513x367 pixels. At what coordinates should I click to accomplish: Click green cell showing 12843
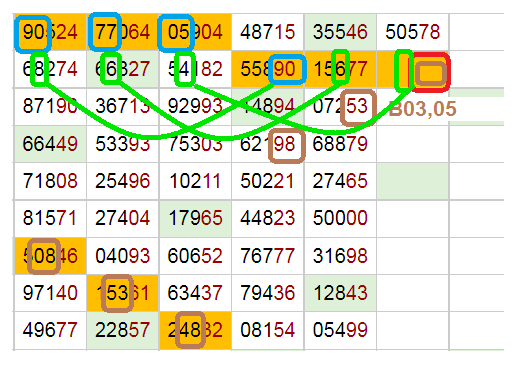click(x=340, y=293)
